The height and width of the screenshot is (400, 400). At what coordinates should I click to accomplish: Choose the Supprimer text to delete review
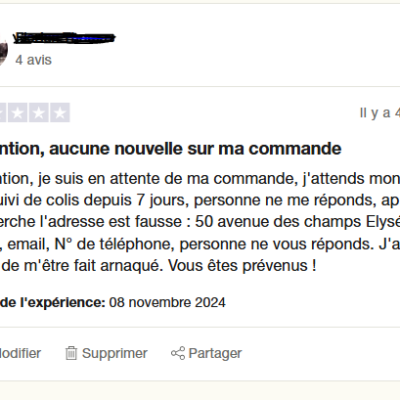[x=115, y=353]
